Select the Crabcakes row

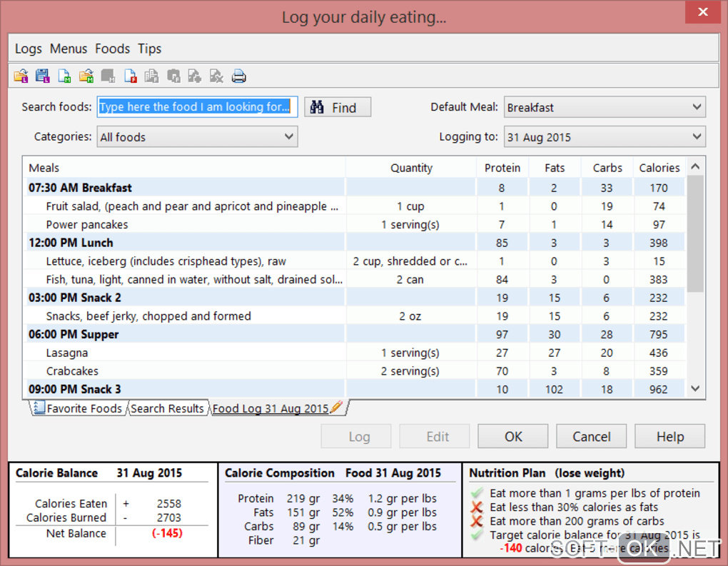[x=355, y=371]
